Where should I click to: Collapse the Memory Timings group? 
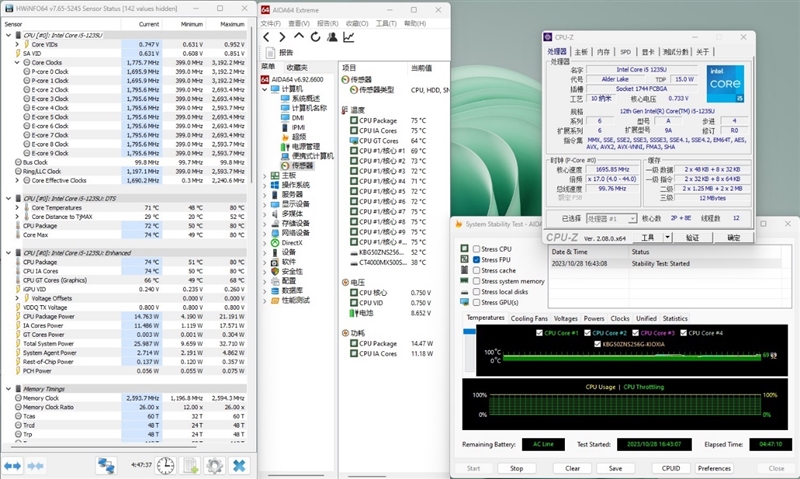(x=8, y=389)
